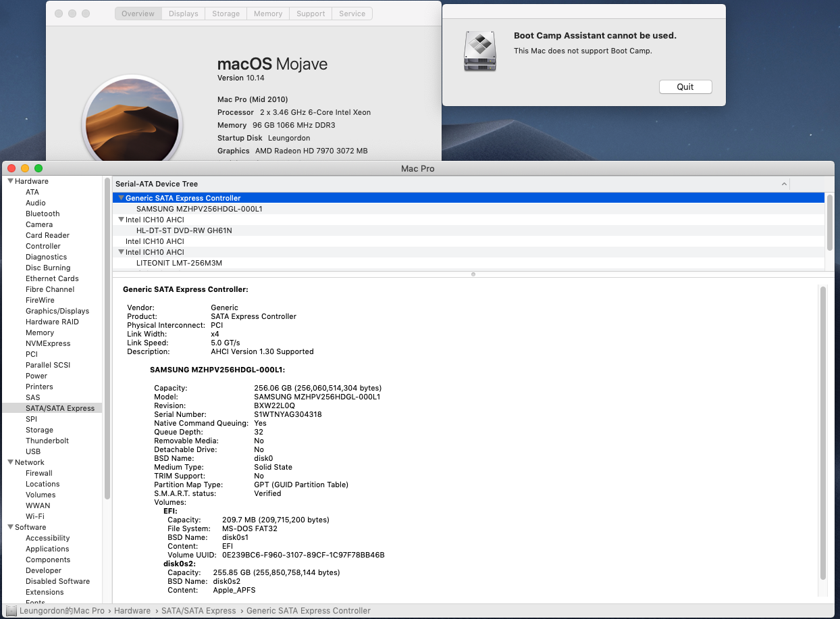Image resolution: width=840 pixels, height=619 pixels.
Task: Select PCI in the sidebar
Action: (x=32, y=354)
